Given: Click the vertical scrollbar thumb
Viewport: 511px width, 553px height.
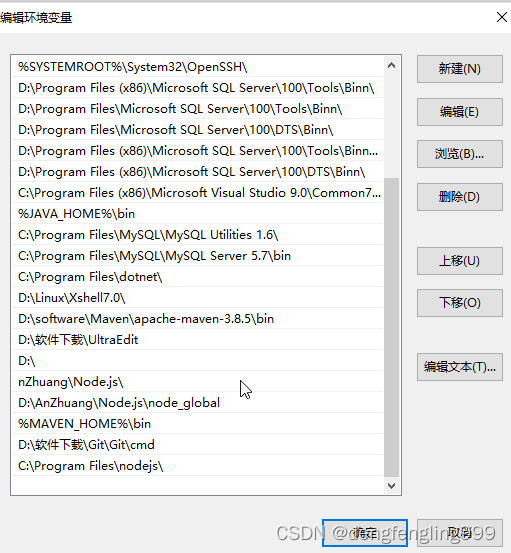Looking at the screenshot, I should (x=391, y=327).
